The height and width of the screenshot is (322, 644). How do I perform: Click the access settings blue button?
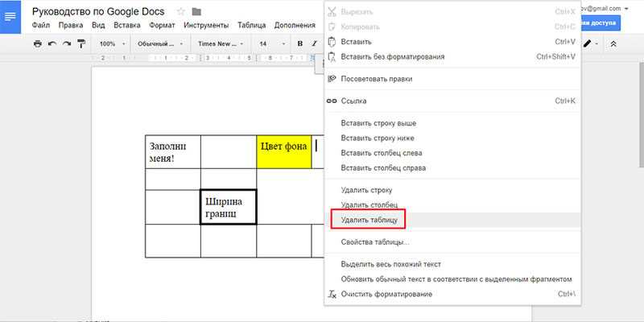[600, 23]
